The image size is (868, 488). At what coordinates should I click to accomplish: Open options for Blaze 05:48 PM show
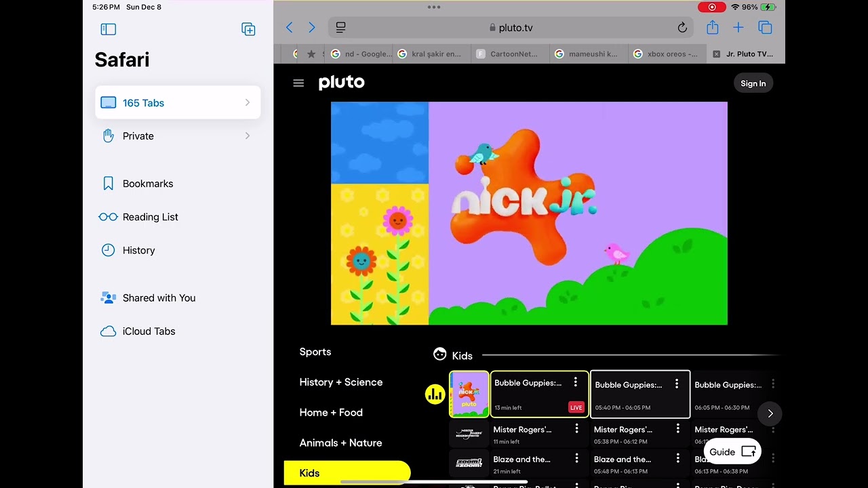coord(677,459)
